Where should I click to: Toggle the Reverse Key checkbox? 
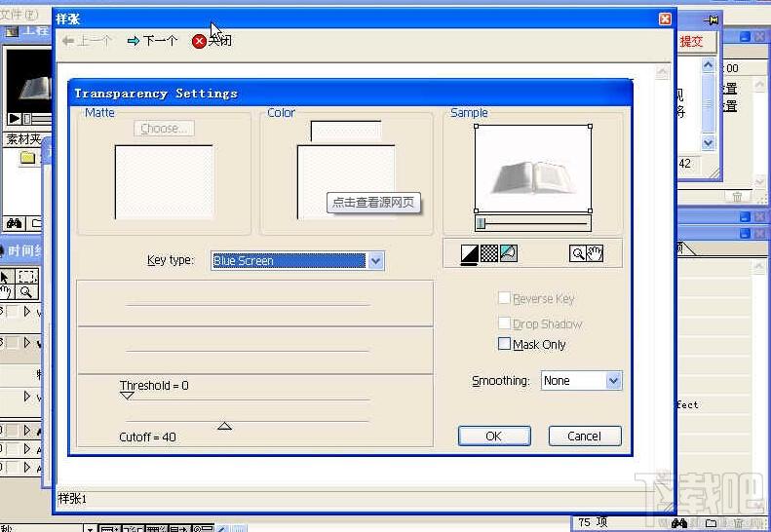click(504, 298)
